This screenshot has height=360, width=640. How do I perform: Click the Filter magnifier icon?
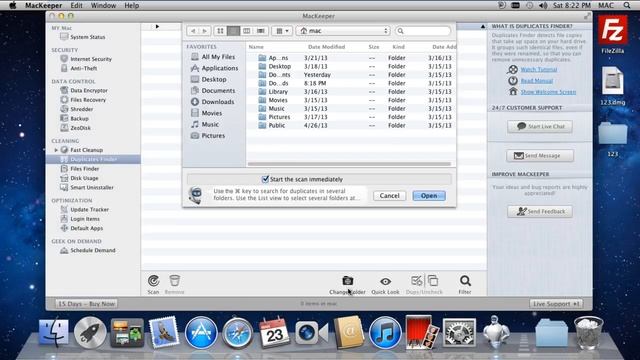(465, 280)
